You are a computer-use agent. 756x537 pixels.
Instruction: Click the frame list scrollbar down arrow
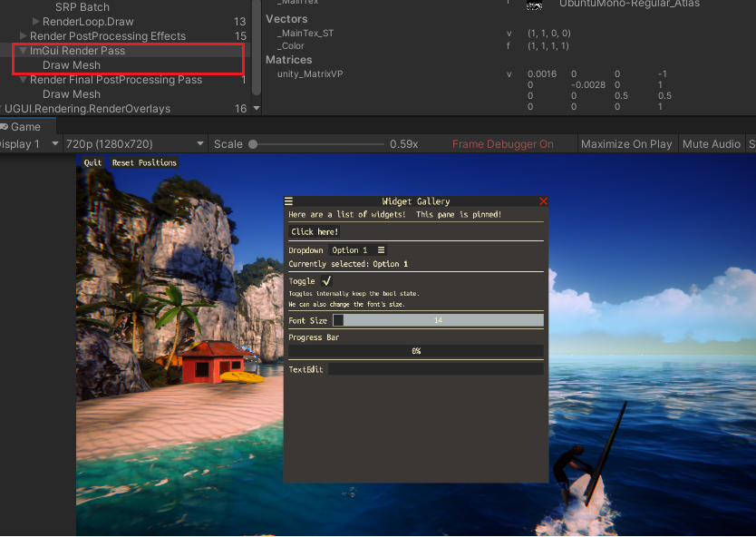[x=257, y=108]
